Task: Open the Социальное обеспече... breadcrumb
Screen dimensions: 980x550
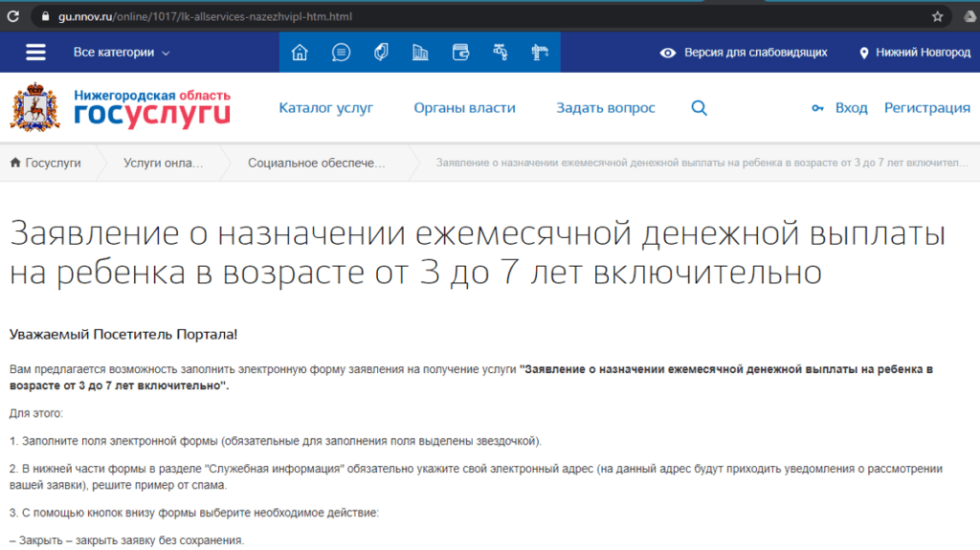Action: 316,164
